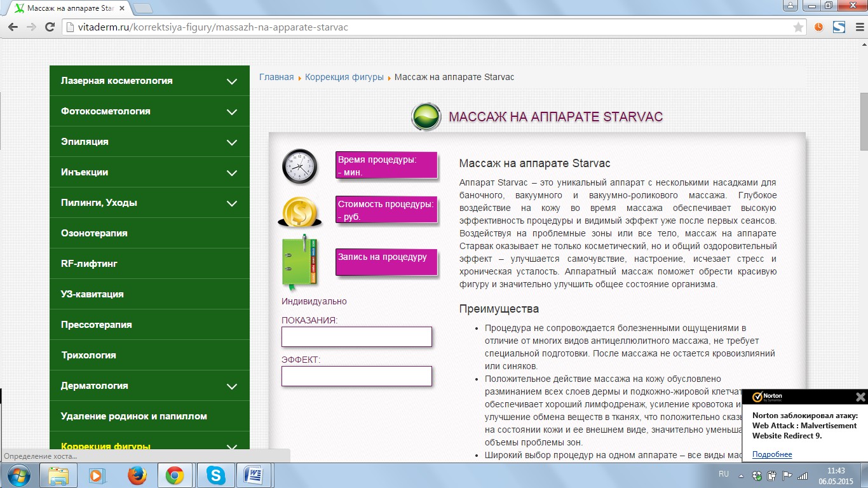Click the Dropbox tray icon

coord(757,475)
